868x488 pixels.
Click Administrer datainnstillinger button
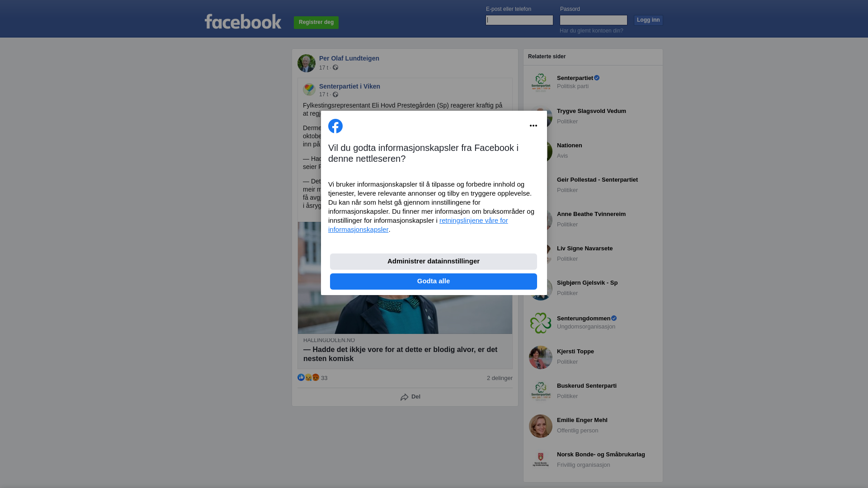point(434,262)
